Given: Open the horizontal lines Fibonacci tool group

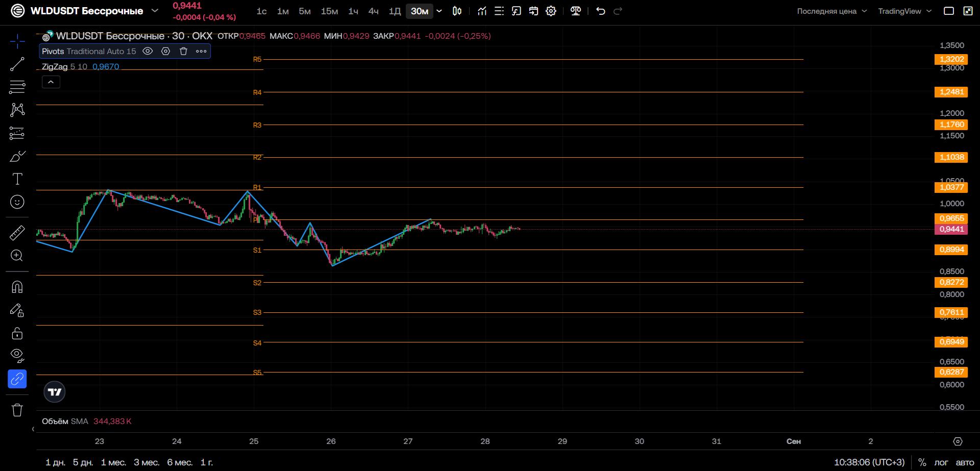Looking at the screenshot, I should tap(17, 87).
